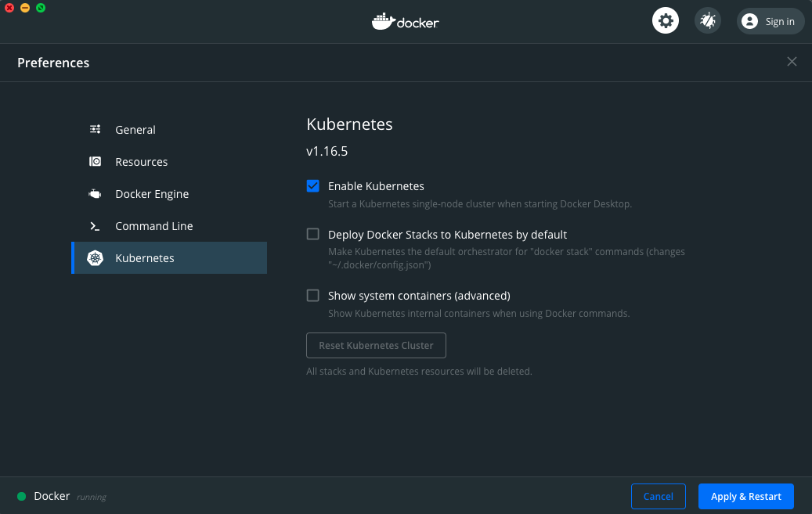
Task: Click Apply & Restart
Action: 745,497
